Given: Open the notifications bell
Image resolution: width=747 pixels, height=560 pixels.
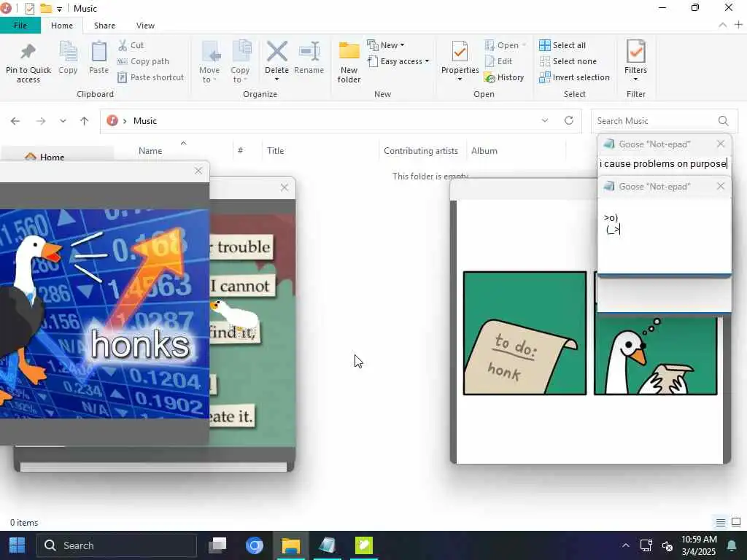Looking at the screenshot, I should (731, 545).
